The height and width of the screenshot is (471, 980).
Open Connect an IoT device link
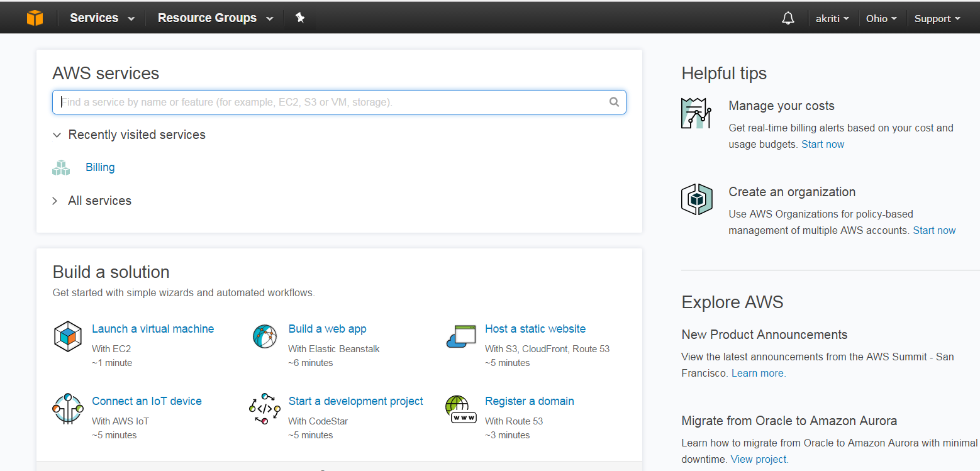pos(147,401)
